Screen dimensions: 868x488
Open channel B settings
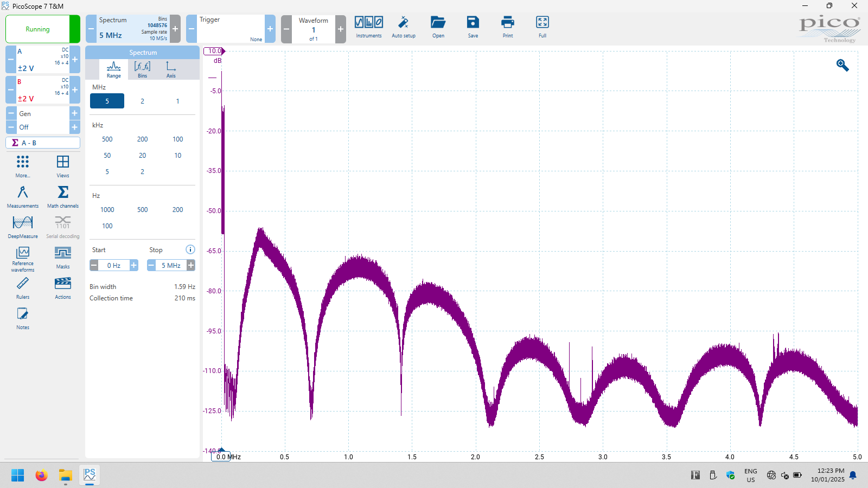coord(43,89)
